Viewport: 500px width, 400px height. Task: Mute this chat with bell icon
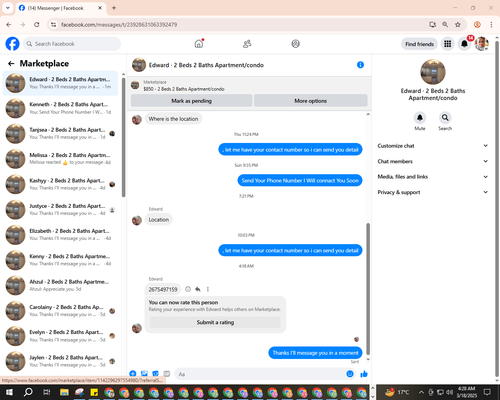point(420,118)
